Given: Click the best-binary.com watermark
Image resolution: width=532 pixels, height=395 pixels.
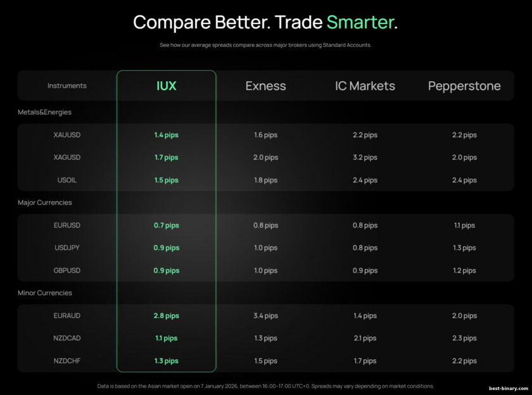Looking at the screenshot, I should [507, 386].
